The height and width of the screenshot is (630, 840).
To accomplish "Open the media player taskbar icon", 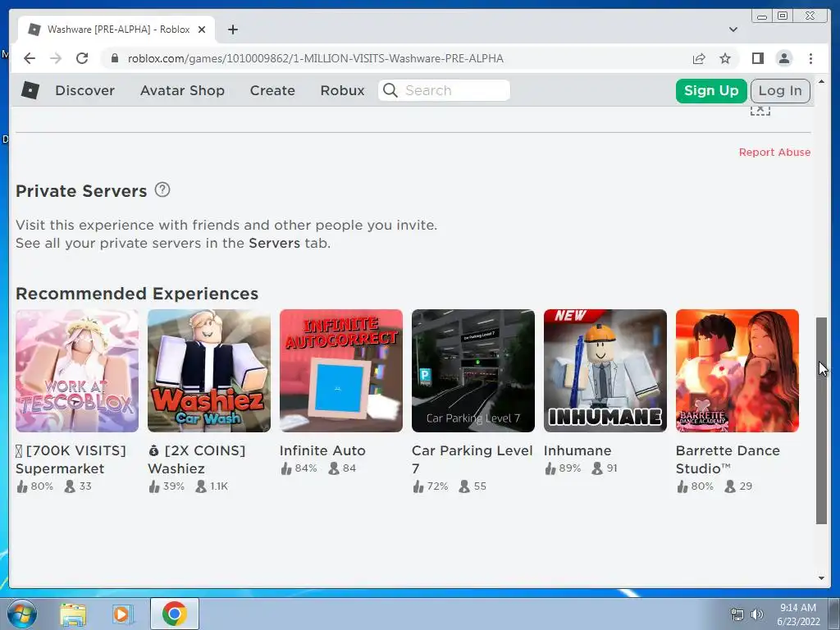I will tap(123, 614).
